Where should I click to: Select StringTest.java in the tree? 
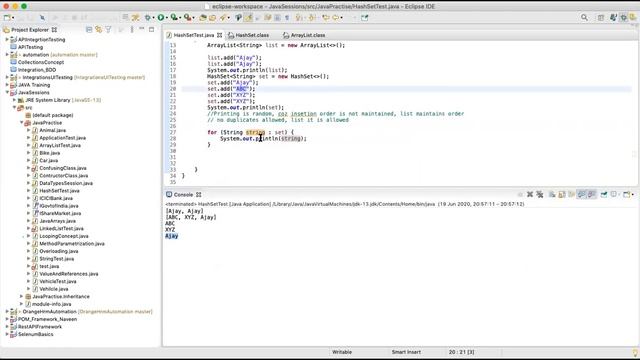[56, 259]
